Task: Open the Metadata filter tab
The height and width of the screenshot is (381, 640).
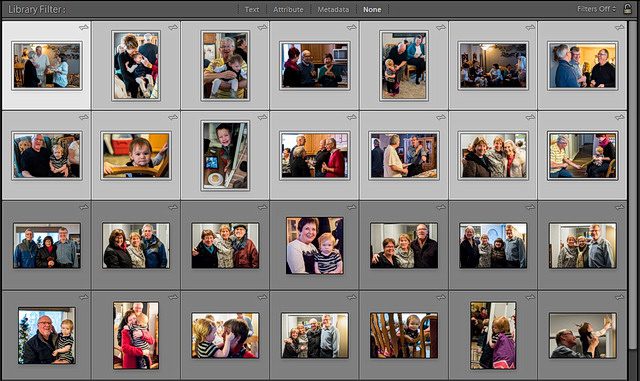Action: (x=333, y=9)
